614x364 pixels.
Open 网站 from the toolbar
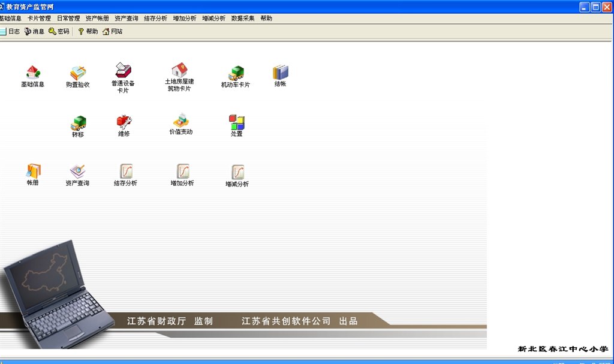pyautogui.click(x=112, y=31)
